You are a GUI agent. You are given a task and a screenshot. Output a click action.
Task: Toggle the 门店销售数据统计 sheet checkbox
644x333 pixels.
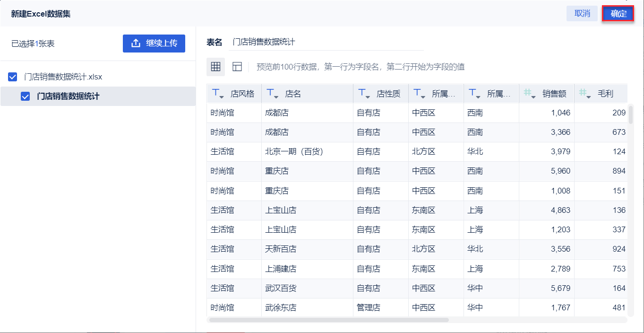click(x=26, y=96)
